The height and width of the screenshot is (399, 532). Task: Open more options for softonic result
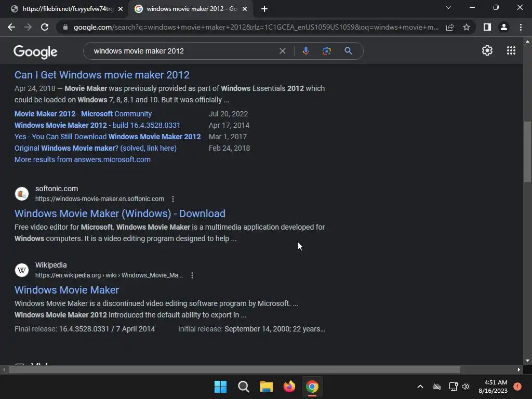point(173,199)
